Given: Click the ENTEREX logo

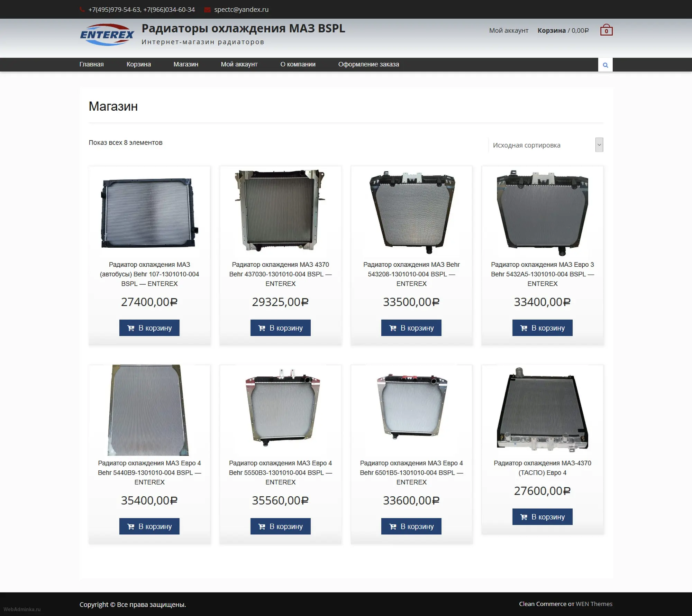Looking at the screenshot, I should coord(107,35).
